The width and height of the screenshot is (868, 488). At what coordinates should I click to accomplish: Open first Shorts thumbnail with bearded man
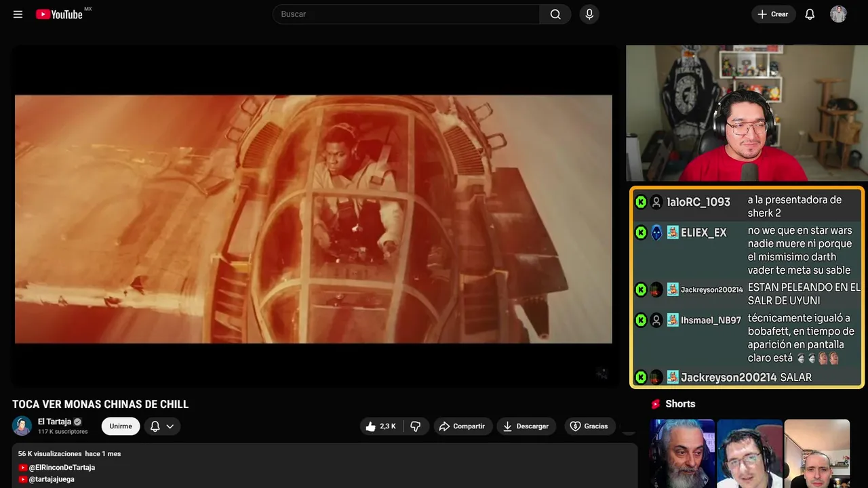[682, 453]
